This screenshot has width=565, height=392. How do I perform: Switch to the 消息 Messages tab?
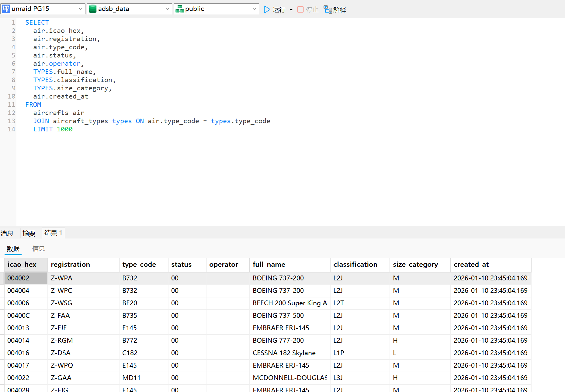7,233
